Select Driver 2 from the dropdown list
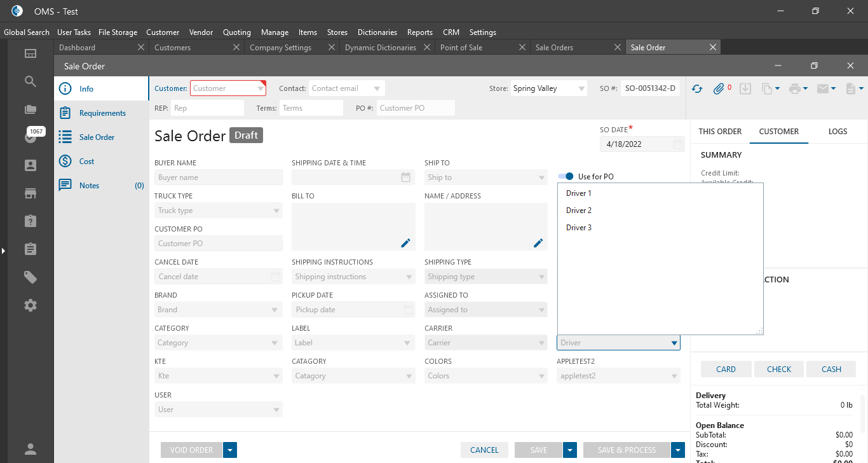The height and width of the screenshot is (463, 868). click(579, 211)
